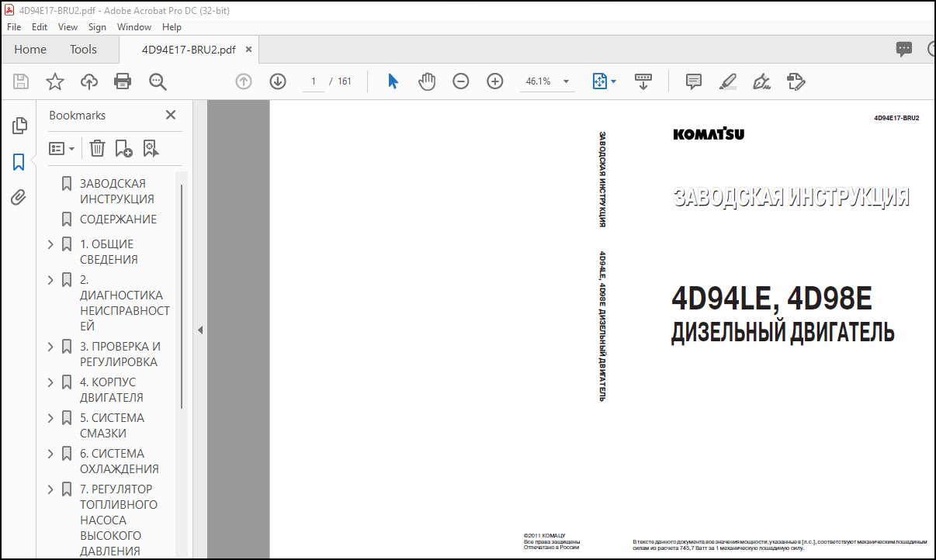This screenshot has width=936, height=560.
Task: Activate the Selection arrow tool
Action: (x=393, y=81)
